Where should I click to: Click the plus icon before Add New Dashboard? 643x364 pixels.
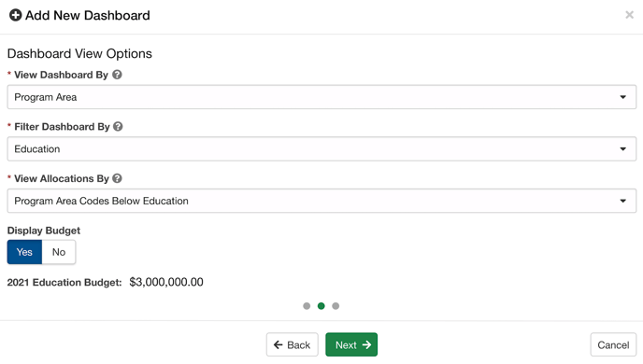point(16,15)
